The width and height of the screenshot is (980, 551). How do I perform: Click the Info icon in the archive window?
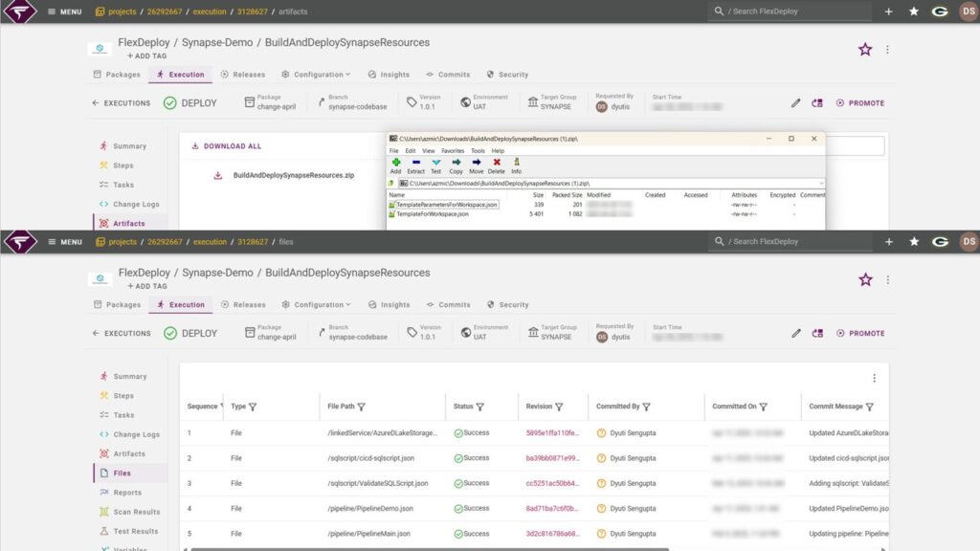(516, 163)
